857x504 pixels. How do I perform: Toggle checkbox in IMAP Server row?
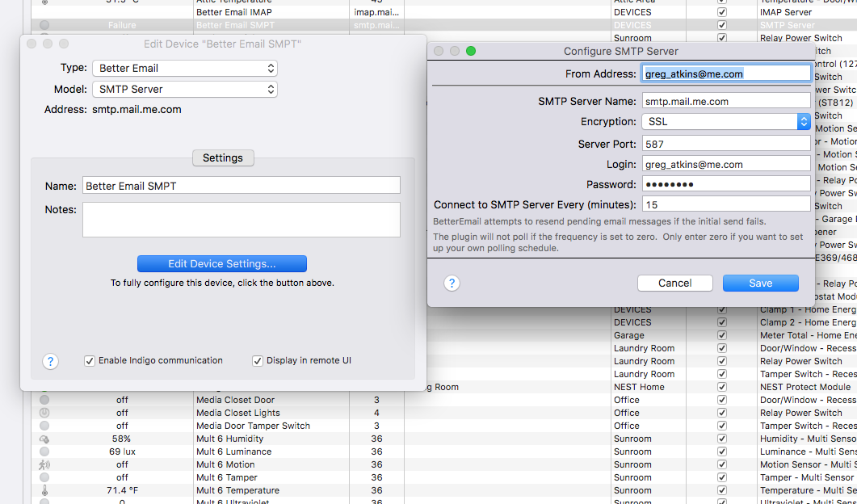[x=722, y=12]
